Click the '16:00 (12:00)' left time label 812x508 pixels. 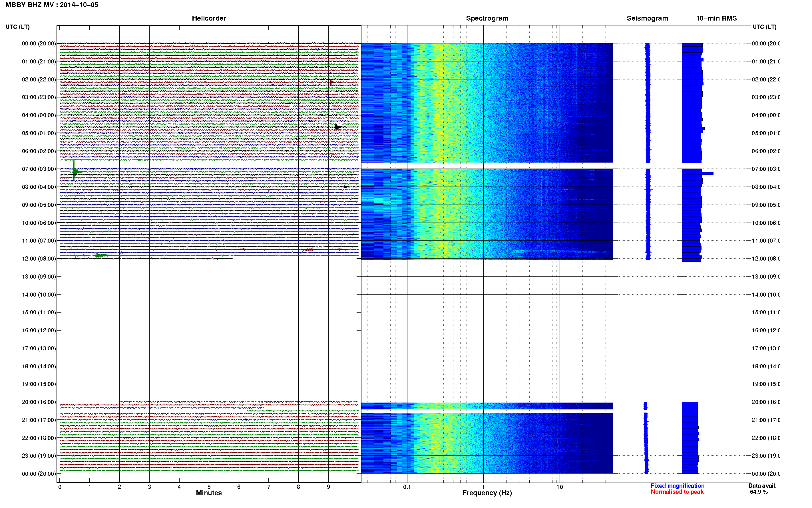tap(39, 330)
